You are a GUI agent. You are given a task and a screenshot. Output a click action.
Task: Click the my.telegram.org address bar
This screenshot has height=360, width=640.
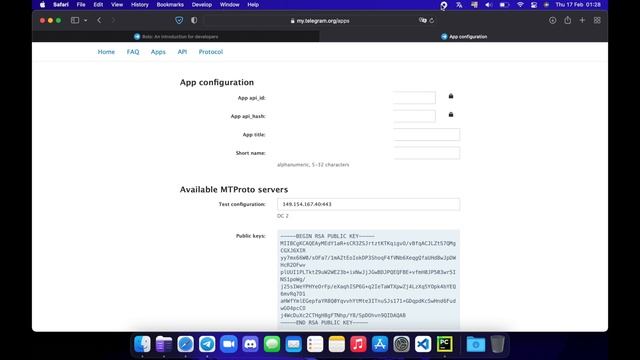320,20
